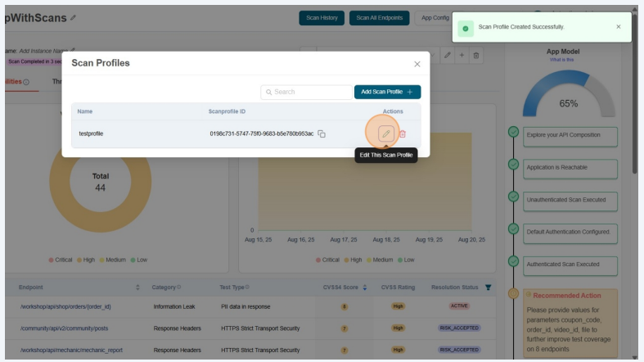The height and width of the screenshot is (362, 644).
Task: Sort by CVSS4 Score column
Action: click(364, 287)
